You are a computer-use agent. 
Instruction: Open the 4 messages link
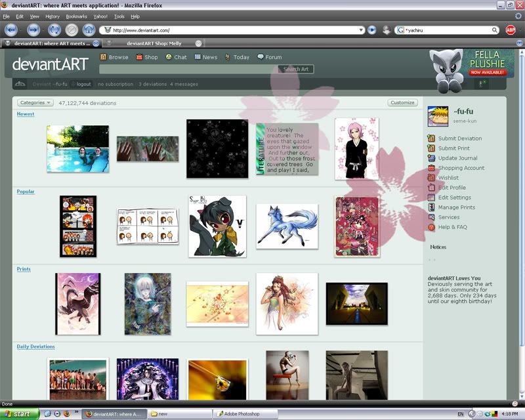tap(184, 84)
